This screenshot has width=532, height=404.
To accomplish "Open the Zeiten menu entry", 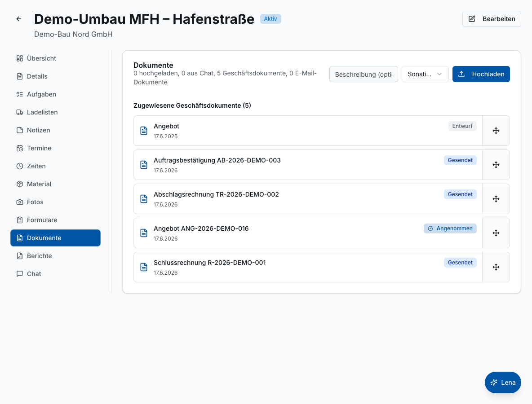I will click(x=55, y=166).
